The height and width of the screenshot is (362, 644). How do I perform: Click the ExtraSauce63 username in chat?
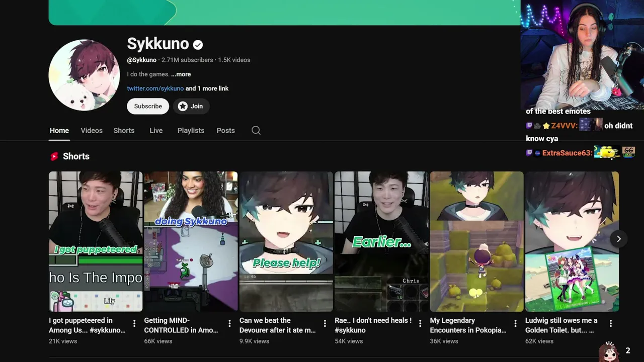568,153
